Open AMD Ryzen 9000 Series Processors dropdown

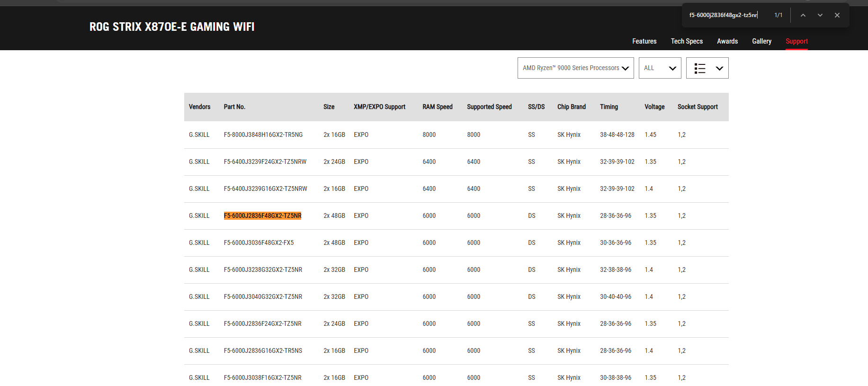575,68
